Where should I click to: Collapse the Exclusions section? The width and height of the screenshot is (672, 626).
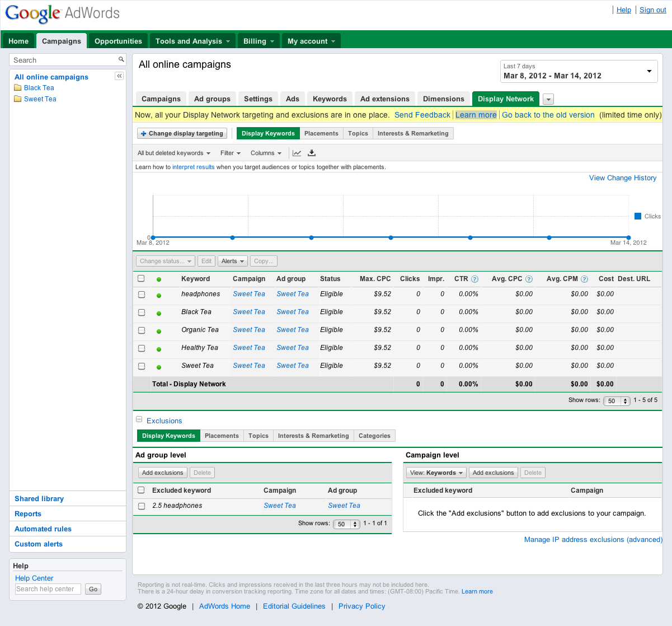pos(139,418)
